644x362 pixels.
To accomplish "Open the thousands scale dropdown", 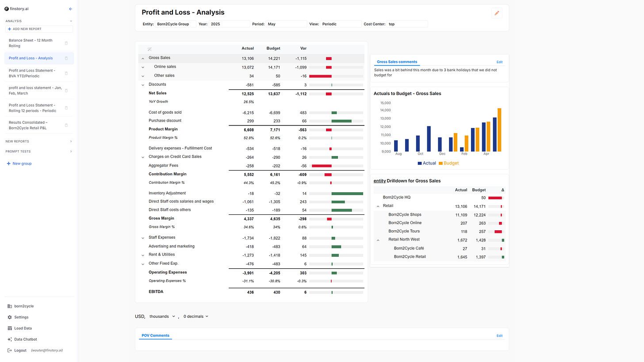I will [162, 316].
